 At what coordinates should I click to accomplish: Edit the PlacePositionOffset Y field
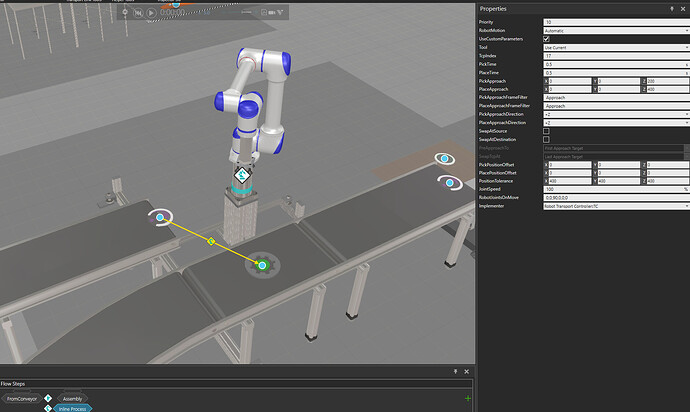618,173
